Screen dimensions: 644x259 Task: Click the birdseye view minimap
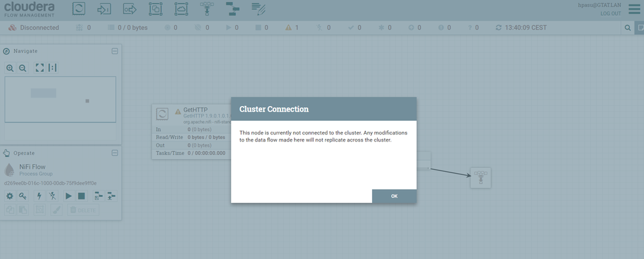point(61,99)
